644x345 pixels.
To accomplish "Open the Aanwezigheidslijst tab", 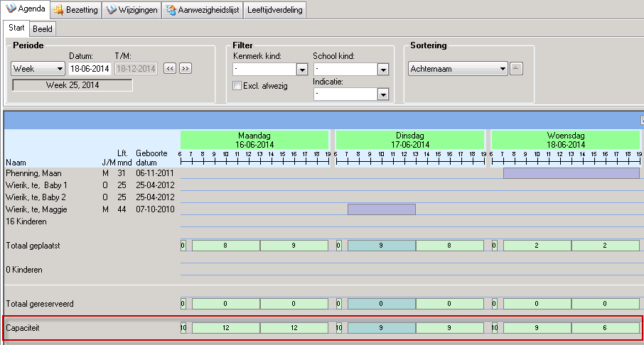I will click(203, 10).
